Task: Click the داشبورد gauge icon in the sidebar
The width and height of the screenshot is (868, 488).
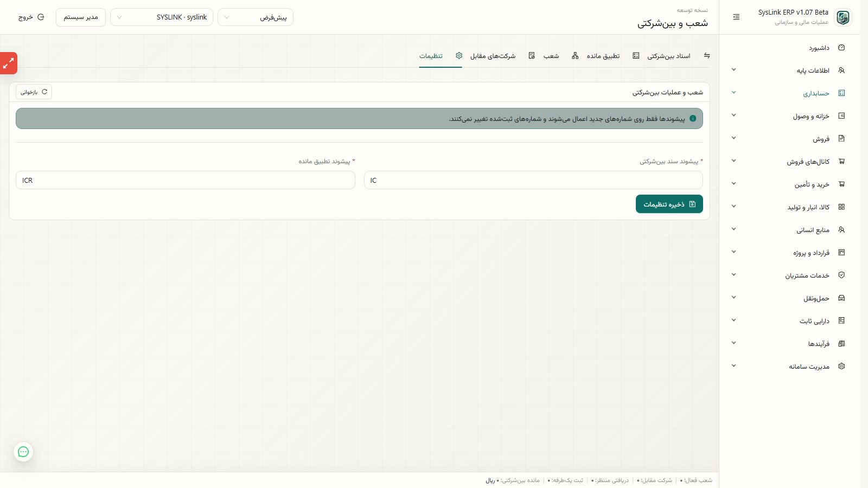Action: pos(841,48)
